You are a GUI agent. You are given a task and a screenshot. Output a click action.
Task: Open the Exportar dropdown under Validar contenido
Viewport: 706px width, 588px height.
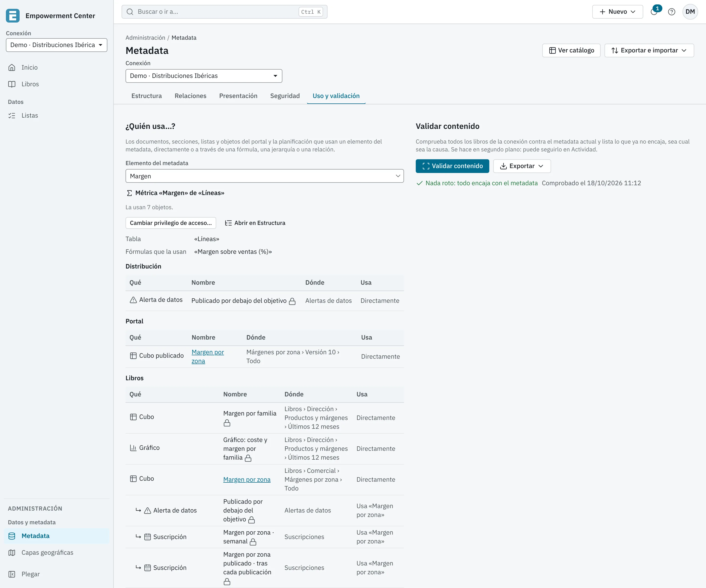coord(522,166)
